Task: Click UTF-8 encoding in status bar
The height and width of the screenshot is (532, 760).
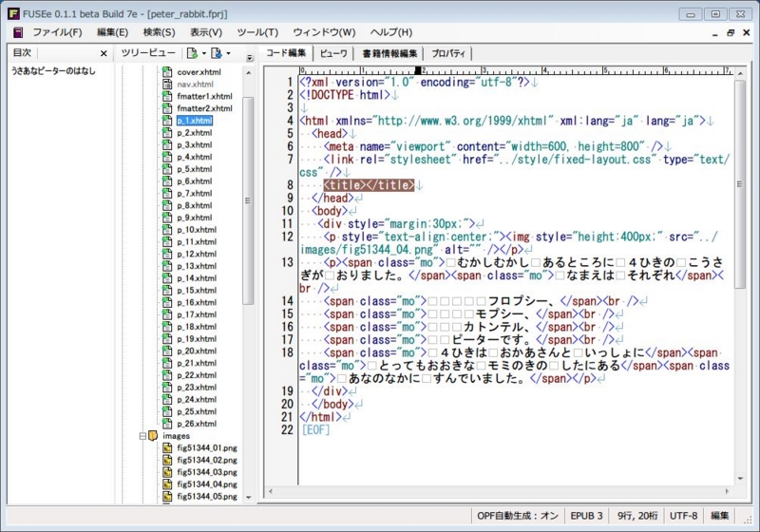Action: click(x=683, y=516)
